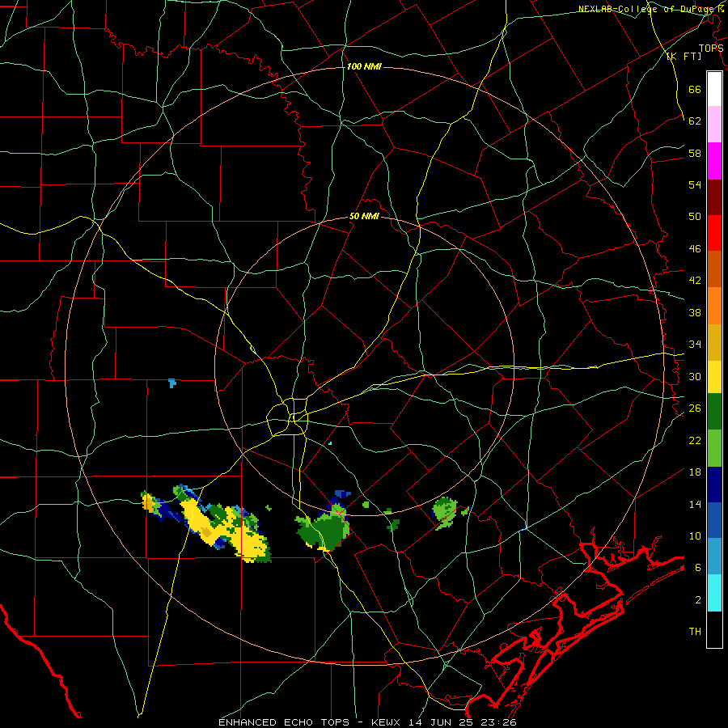Click the legend value '38'

695,312
